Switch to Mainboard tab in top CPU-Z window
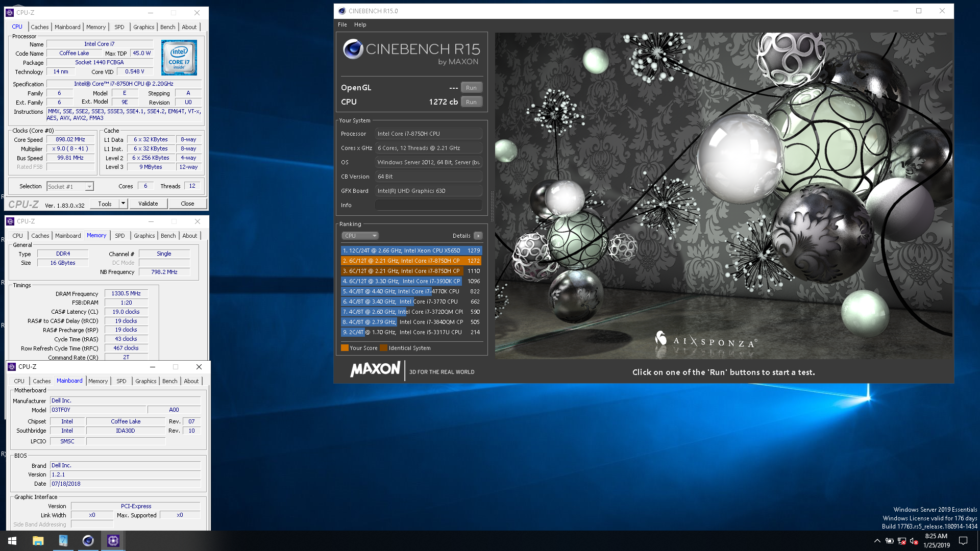Viewport: 980px width, 551px height. (67, 27)
